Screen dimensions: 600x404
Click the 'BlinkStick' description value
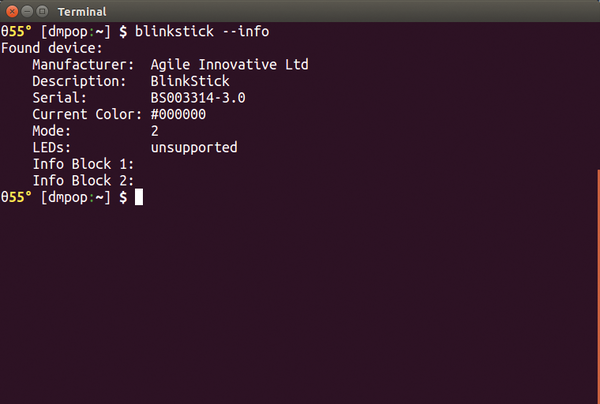pos(190,81)
